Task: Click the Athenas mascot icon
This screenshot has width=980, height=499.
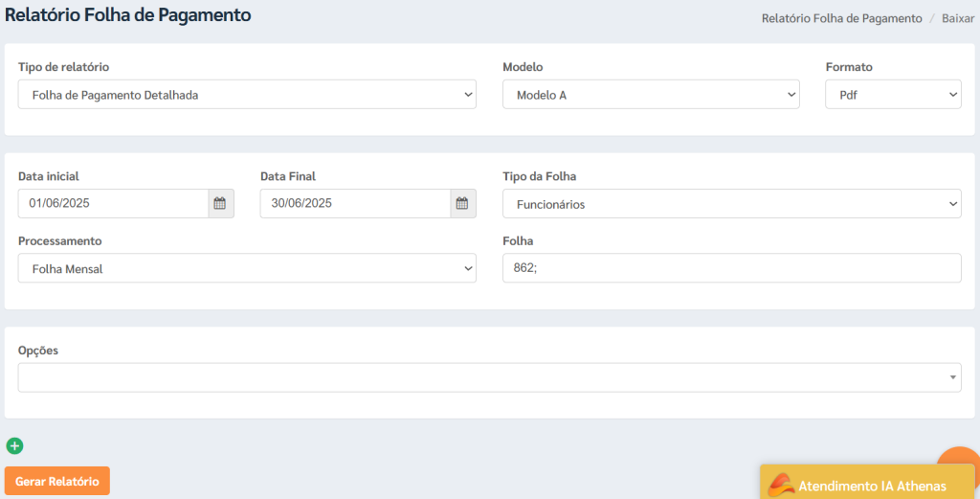Action: [781, 486]
